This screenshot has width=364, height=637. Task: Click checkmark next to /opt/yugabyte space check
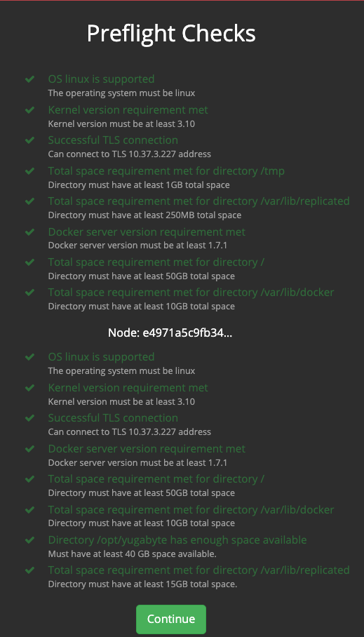pyautogui.click(x=29, y=540)
